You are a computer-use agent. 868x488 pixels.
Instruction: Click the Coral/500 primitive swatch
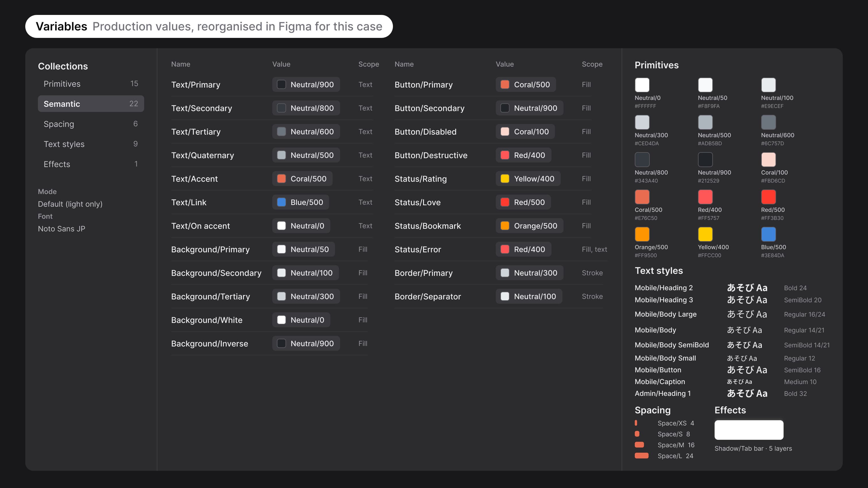coord(642,197)
